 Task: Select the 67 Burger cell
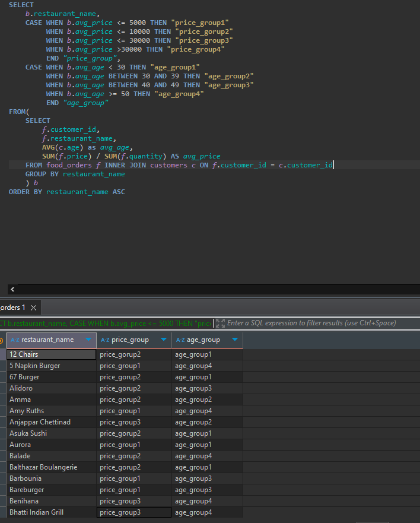tap(52, 377)
